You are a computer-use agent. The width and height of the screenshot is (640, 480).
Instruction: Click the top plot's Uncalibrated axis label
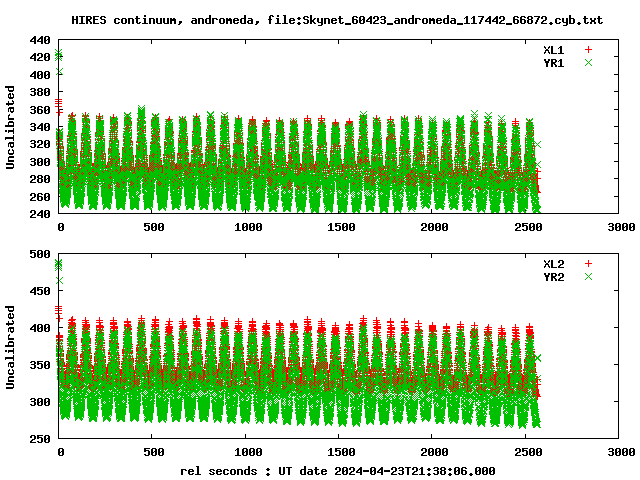[10, 127]
